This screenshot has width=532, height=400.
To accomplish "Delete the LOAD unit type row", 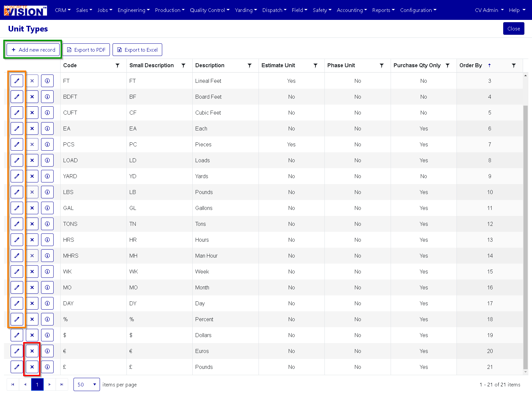I will click(x=32, y=160).
